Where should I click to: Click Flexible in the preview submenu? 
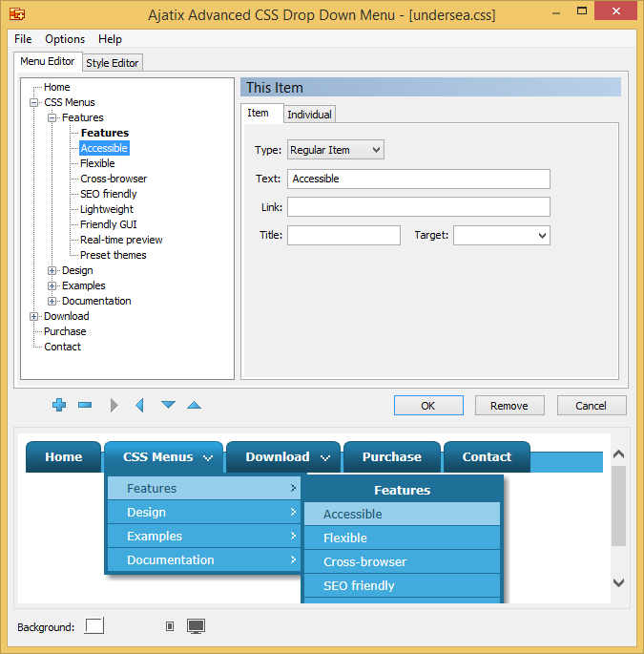point(402,538)
